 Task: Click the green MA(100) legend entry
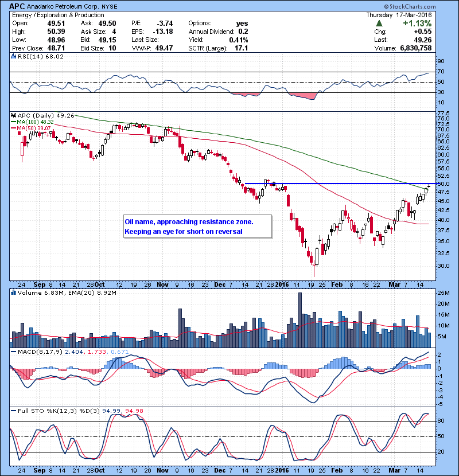[32, 122]
